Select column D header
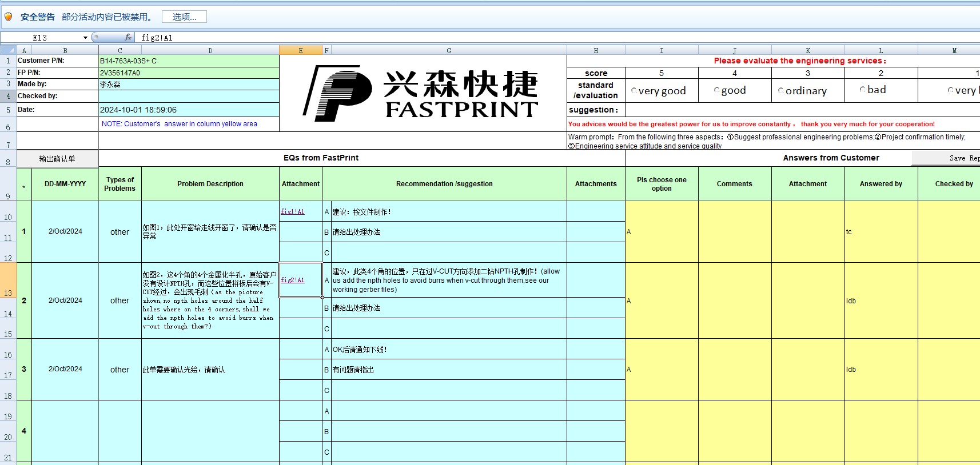Viewport: 980px width, 465px height. pyautogui.click(x=210, y=50)
